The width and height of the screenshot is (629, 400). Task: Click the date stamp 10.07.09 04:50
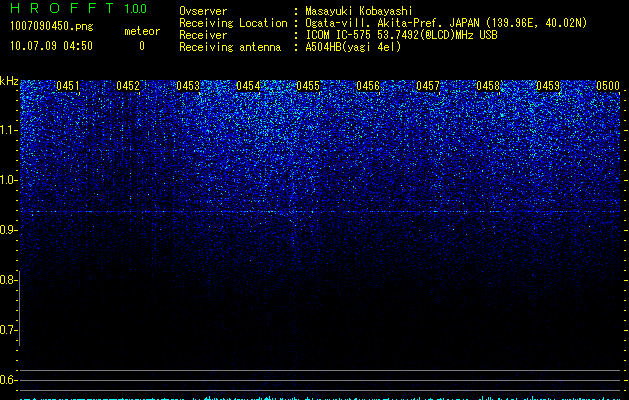pyautogui.click(x=51, y=46)
